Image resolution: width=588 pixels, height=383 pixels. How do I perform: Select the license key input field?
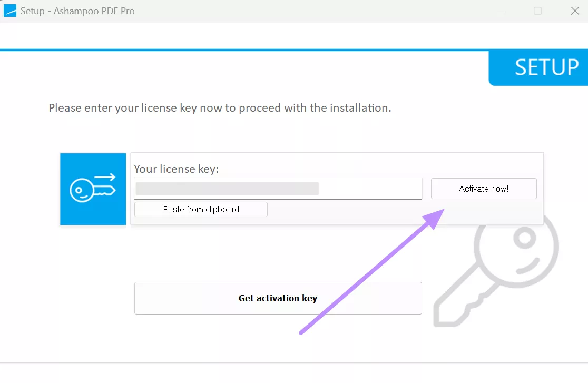278,189
